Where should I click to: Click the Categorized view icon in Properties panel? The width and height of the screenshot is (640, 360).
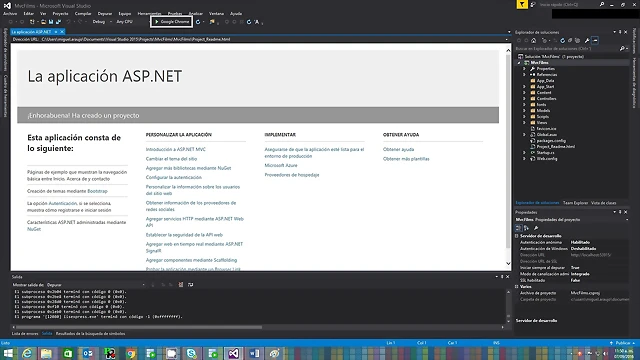[518, 228]
